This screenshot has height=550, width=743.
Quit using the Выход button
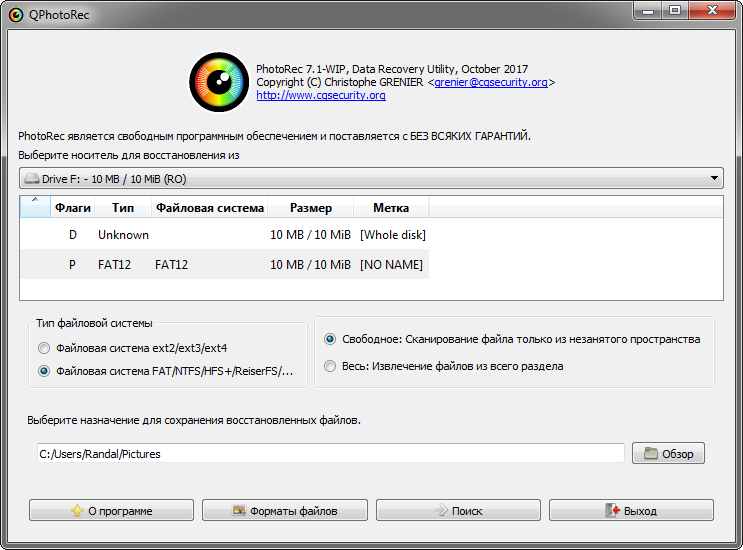(631, 510)
